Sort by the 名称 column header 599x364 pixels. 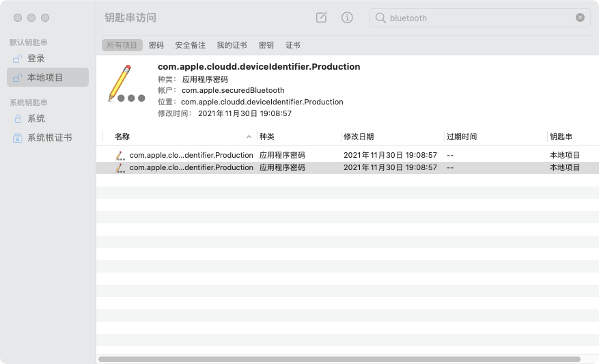tap(122, 137)
